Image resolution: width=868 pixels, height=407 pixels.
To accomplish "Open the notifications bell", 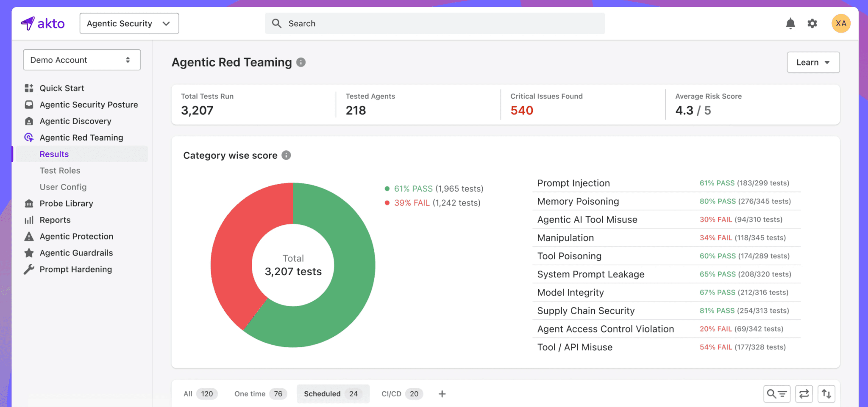I will point(790,24).
